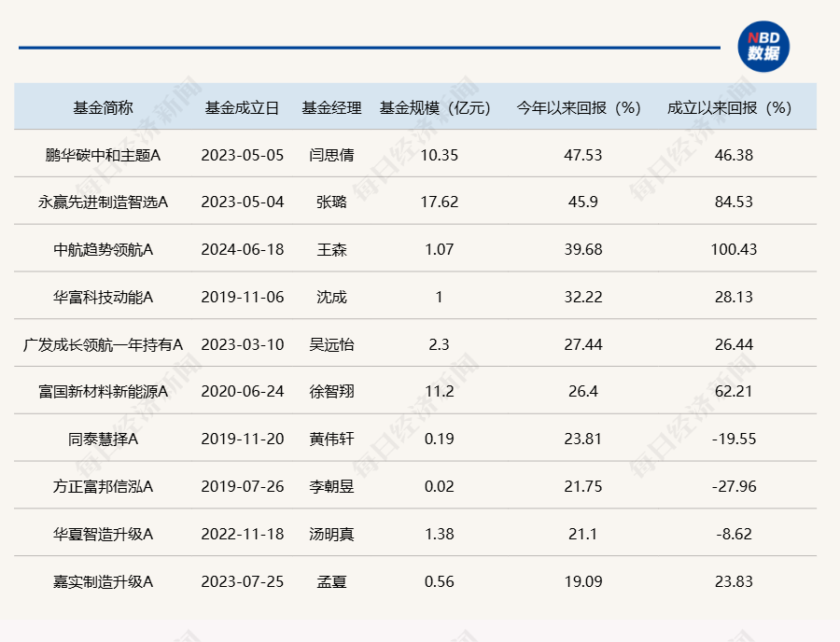The height and width of the screenshot is (642, 840).
Task: Select fund name 同泰慧择A
Action: coord(103,440)
